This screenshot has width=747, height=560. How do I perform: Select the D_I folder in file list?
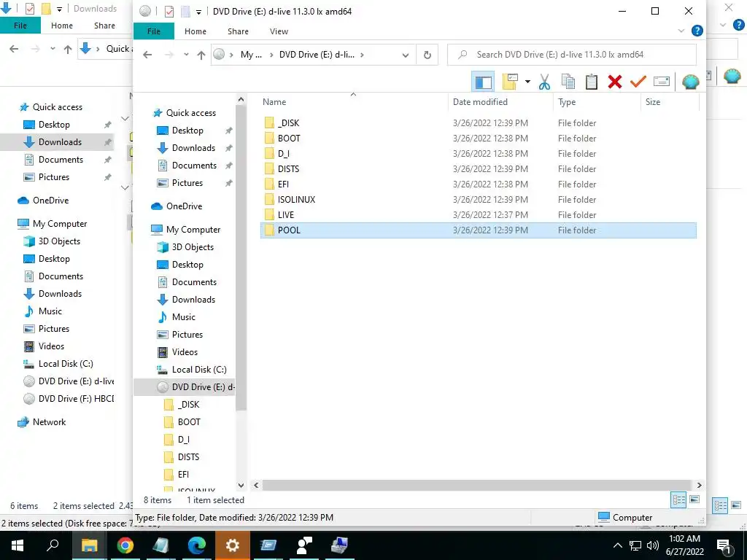click(478, 153)
